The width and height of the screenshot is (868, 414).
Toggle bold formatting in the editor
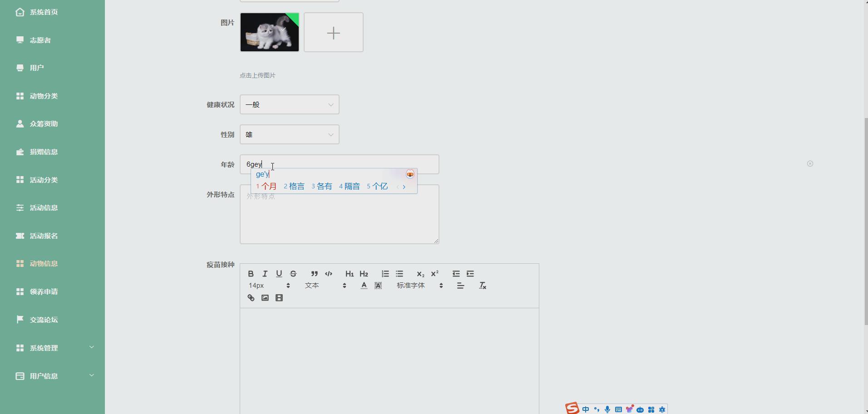(251, 274)
